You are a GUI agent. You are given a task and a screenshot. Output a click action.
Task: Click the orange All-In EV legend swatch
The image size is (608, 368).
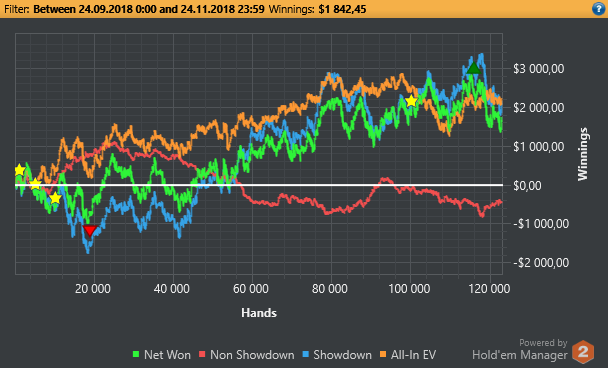click(x=383, y=354)
